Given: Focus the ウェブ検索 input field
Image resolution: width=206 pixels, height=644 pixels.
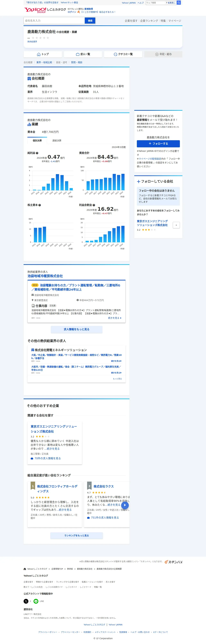Looking at the screenshot, I should point(155,3).
